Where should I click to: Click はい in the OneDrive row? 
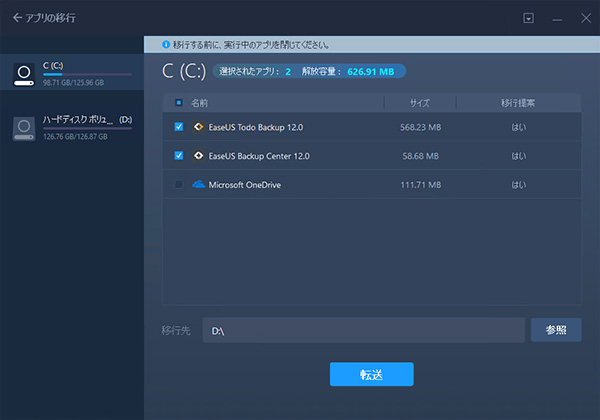pyautogui.click(x=519, y=185)
